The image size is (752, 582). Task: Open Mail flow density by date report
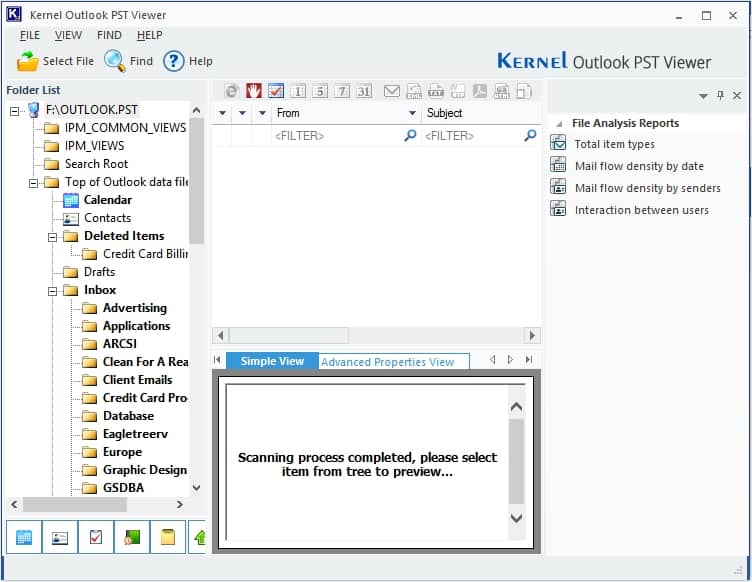tap(627, 166)
